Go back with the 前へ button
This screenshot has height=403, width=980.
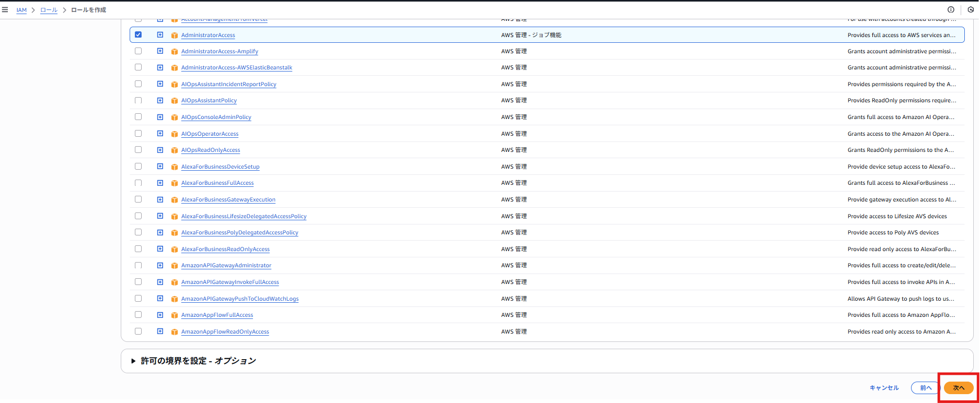pyautogui.click(x=926, y=388)
